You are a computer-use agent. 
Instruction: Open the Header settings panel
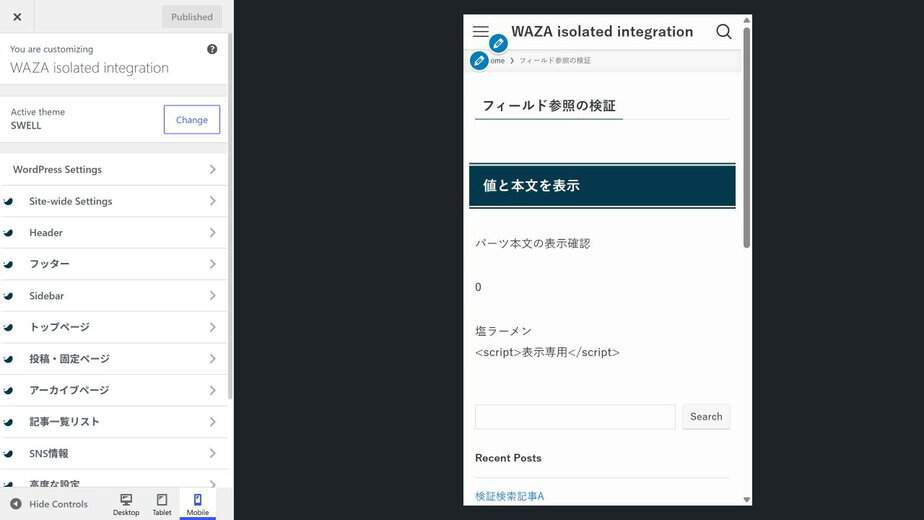pos(113,233)
